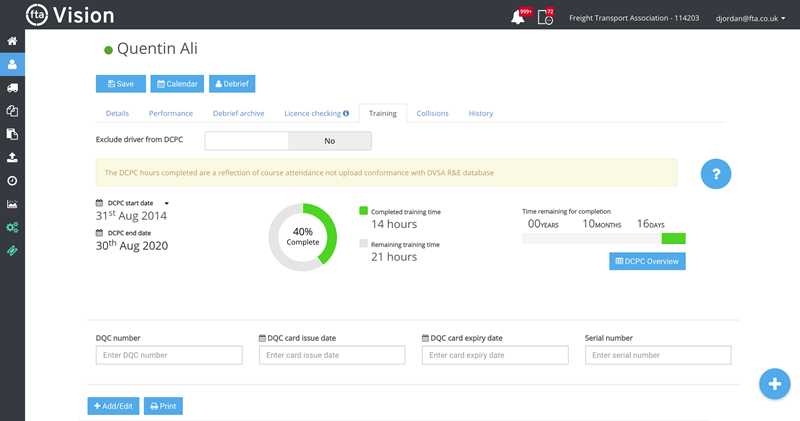Screen dimensions: 800x421
Task: Open the files paste icon in sidebar
Action: click(12, 134)
